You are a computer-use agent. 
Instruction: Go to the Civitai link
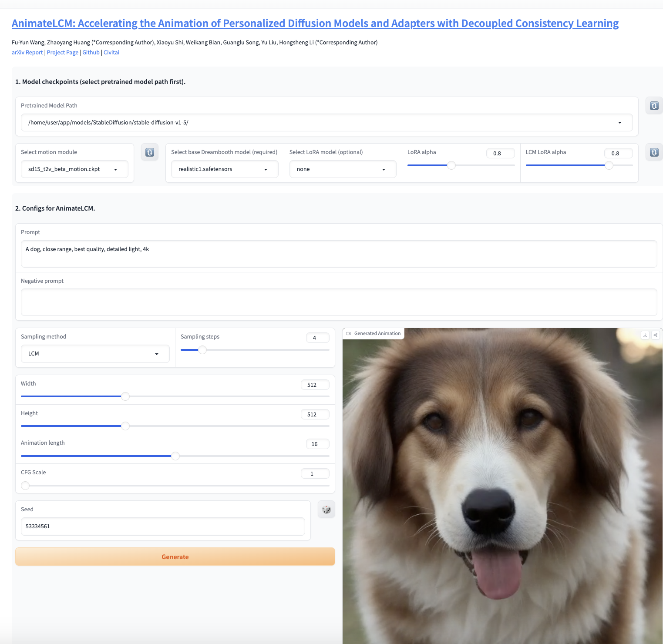tap(111, 52)
